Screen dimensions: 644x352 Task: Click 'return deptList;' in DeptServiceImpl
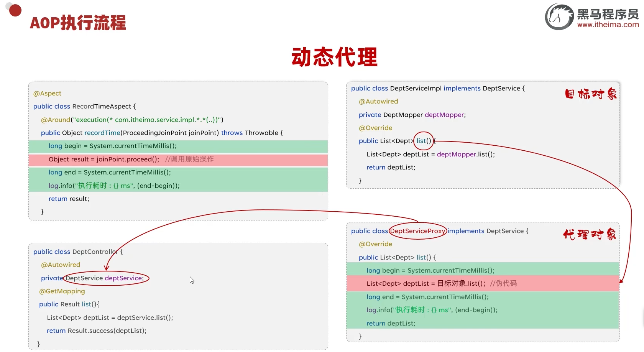tap(391, 167)
